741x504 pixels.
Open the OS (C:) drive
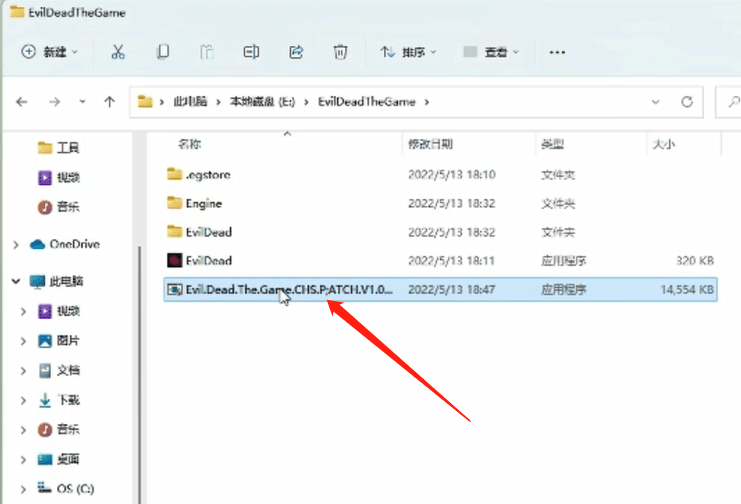tap(66, 488)
